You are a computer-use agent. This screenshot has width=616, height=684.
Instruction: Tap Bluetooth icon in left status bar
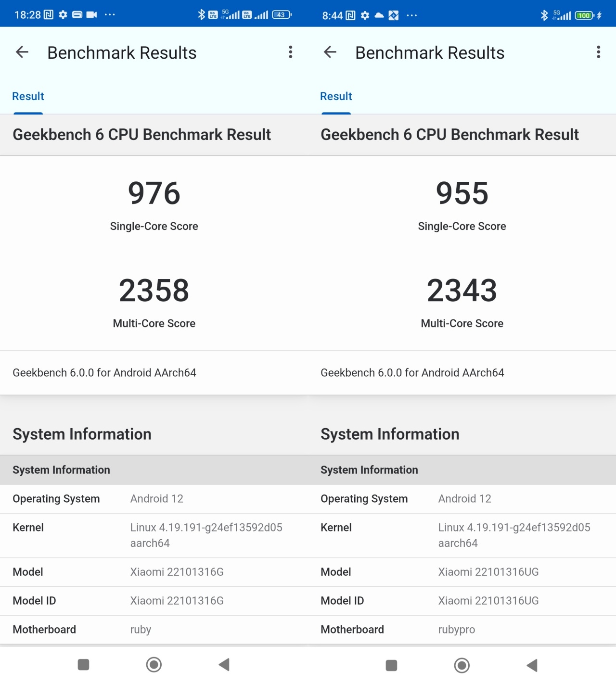click(x=202, y=14)
